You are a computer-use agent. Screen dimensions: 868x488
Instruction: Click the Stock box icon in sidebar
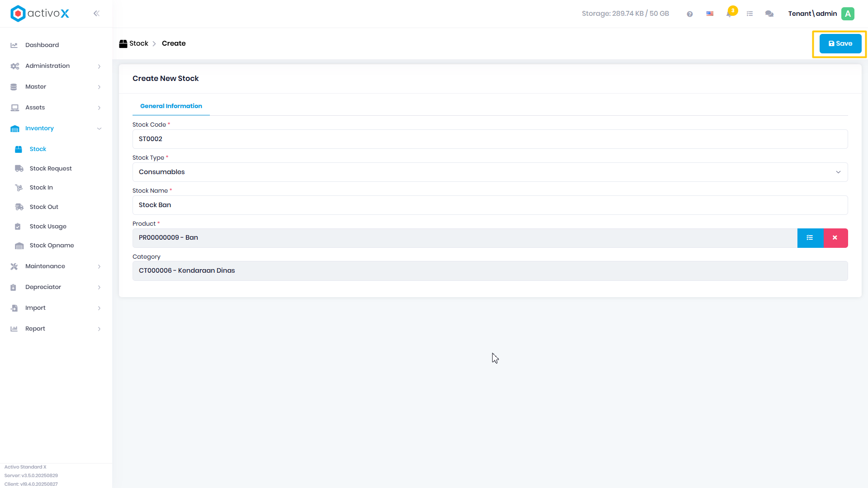pos(19,149)
